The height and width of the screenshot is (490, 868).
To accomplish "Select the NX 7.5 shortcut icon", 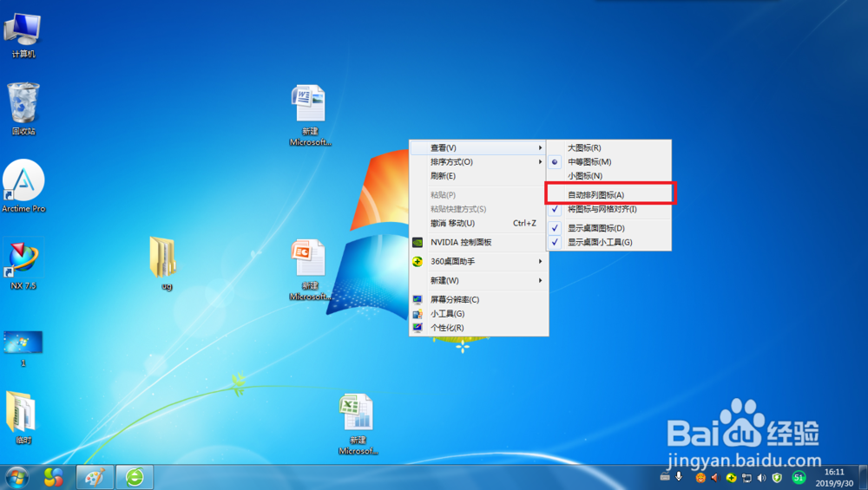I will (23, 265).
